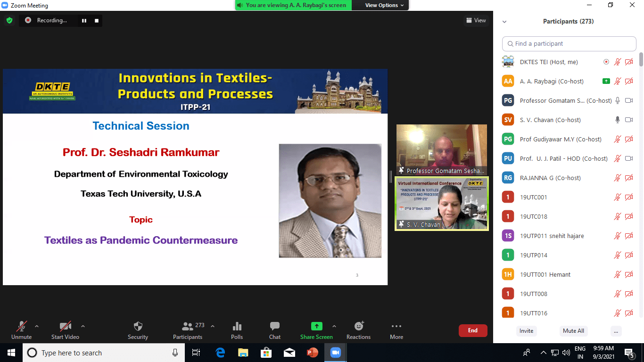The height and width of the screenshot is (362, 644).
Task: Select participant 19UTT016
Action: click(x=568, y=313)
